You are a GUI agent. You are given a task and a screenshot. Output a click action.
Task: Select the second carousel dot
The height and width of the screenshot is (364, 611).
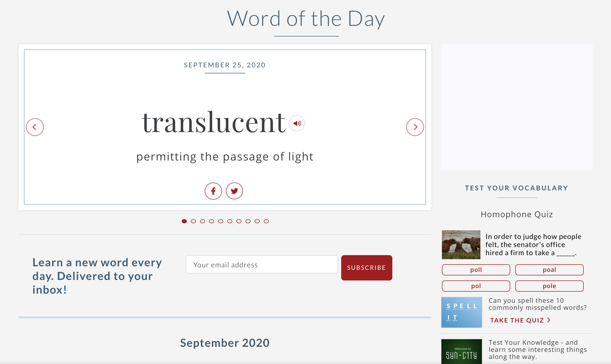pos(193,221)
